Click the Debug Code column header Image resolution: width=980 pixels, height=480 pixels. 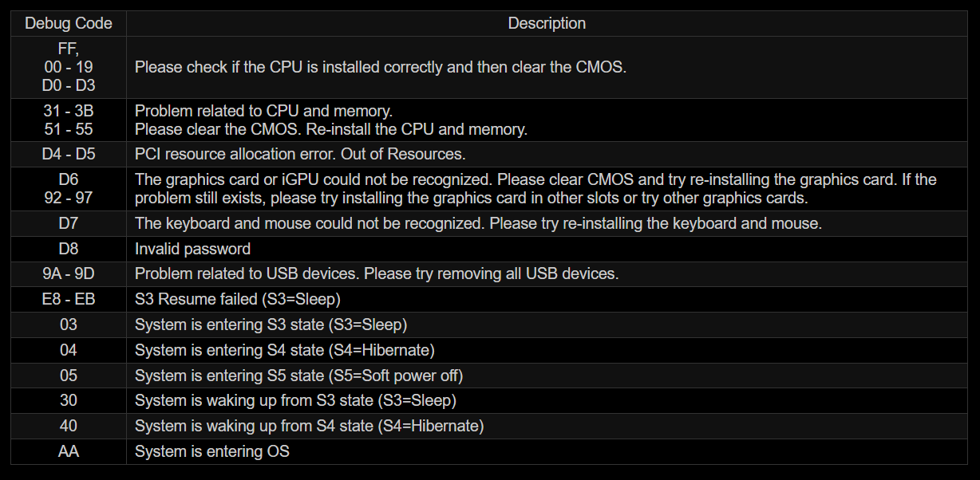[x=69, y=23]
